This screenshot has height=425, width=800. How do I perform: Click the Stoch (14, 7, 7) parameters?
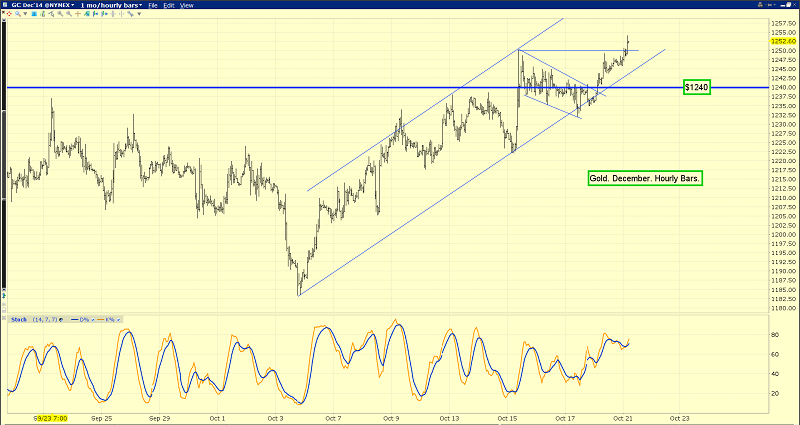coord(45,320)
